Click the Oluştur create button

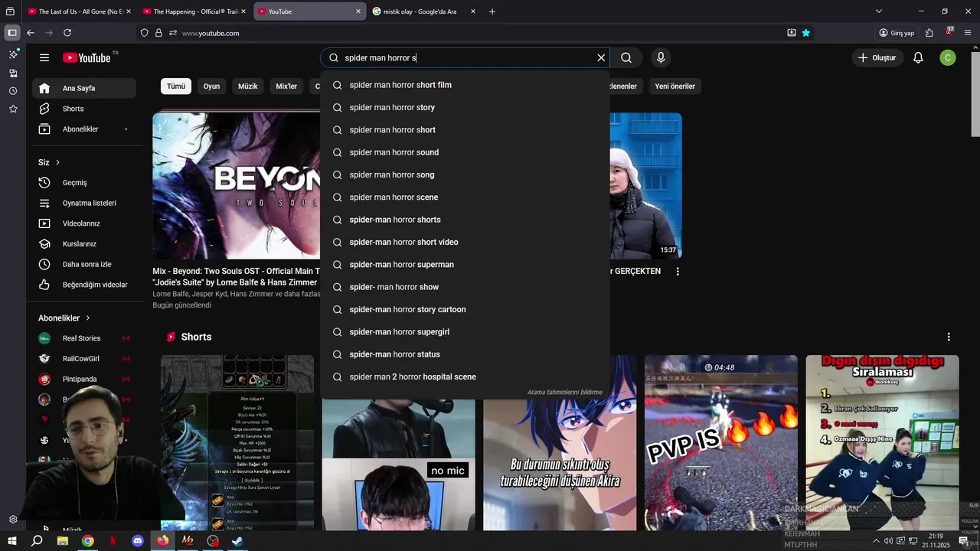click(877, 57)
